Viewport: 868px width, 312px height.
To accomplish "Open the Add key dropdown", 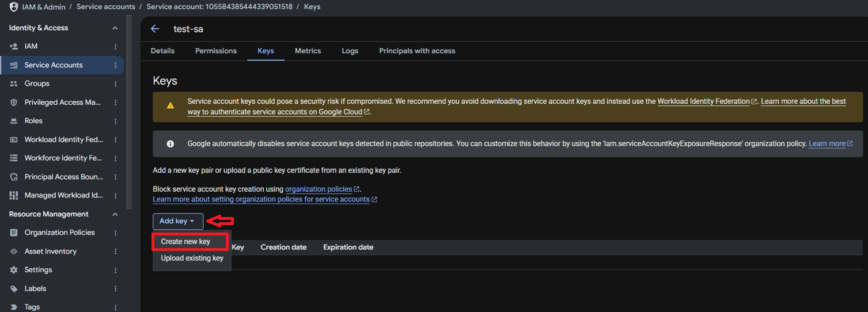I will click(x=178, y=221).
